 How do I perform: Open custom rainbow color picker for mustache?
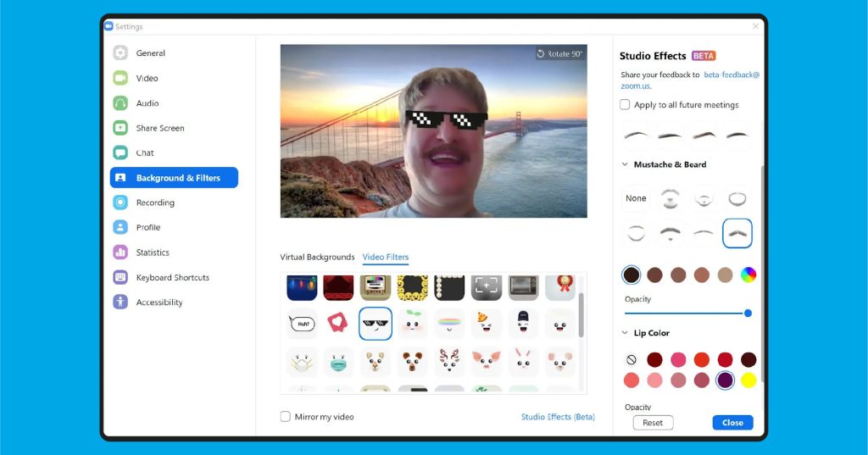click(x=748, y=275)
